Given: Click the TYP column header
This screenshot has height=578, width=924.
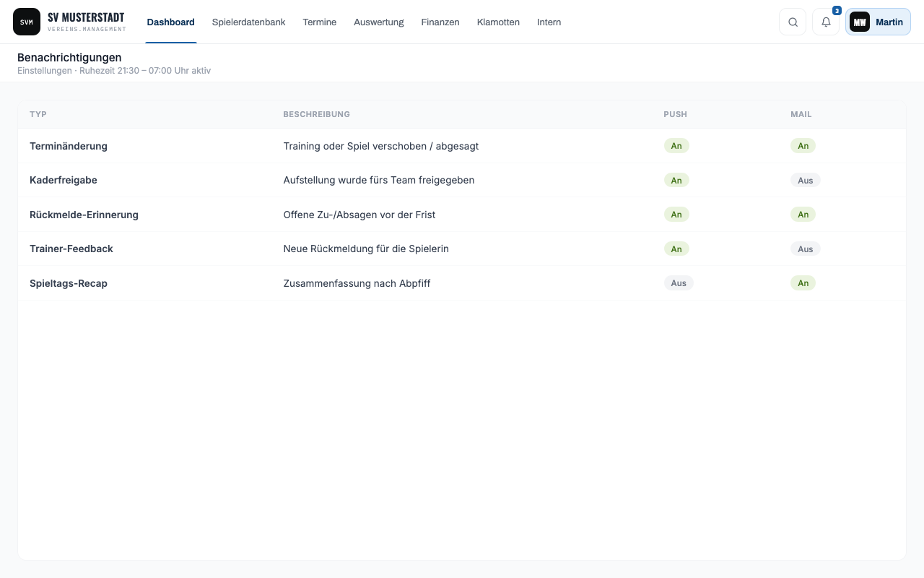Looking at the screenshot, I should click(38, 114).
